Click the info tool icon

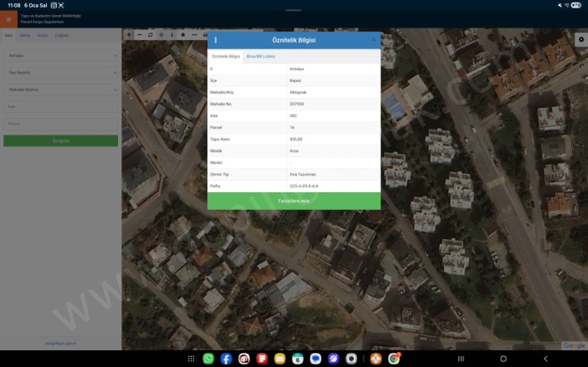coord(172,35)
